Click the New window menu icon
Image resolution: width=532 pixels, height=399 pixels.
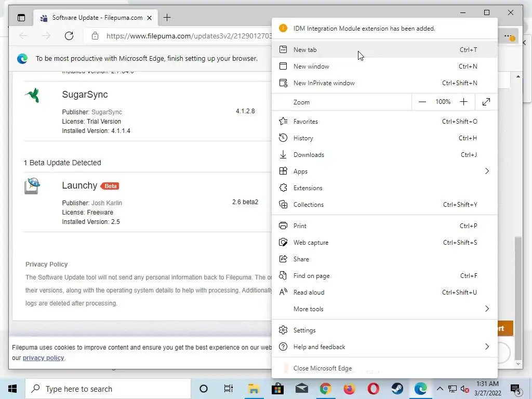(x=283, y=66)
